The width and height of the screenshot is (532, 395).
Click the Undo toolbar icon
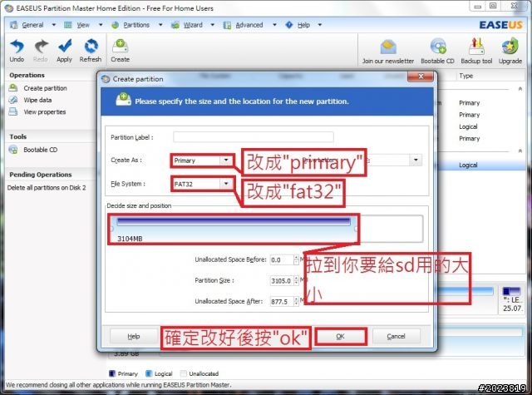coord(17,51)
